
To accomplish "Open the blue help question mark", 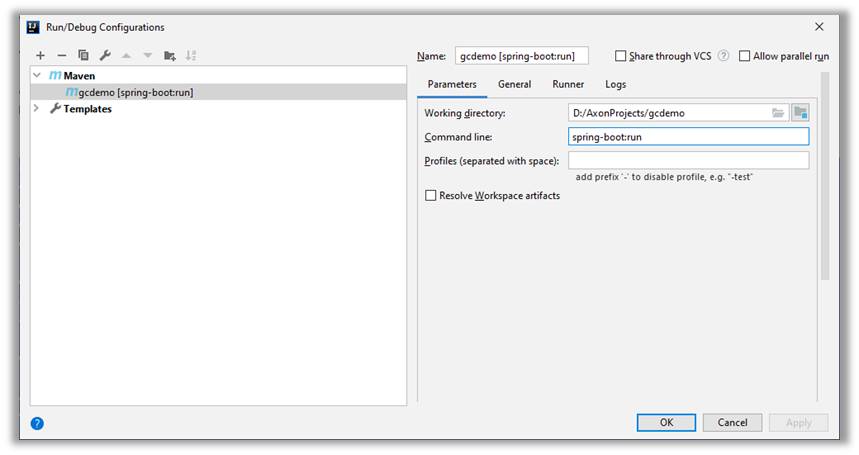I will click(x=37, y=423).
